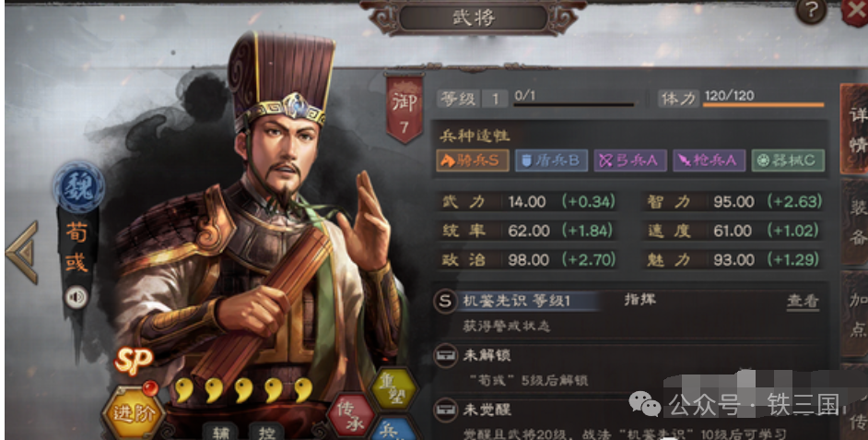Viewport: 868px width, 440px height.
Task: Open the 进阶 advancement hexagon
Action: [133, 412]
